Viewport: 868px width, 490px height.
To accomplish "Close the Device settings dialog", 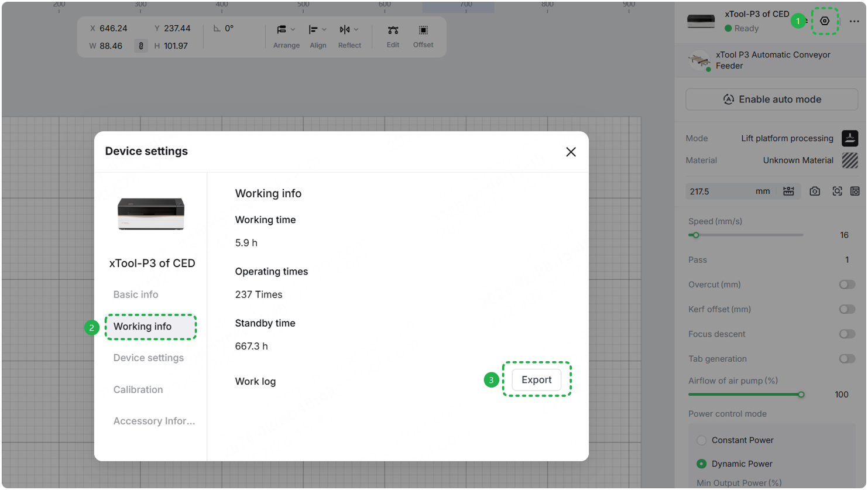I will [x=571, y=152].
